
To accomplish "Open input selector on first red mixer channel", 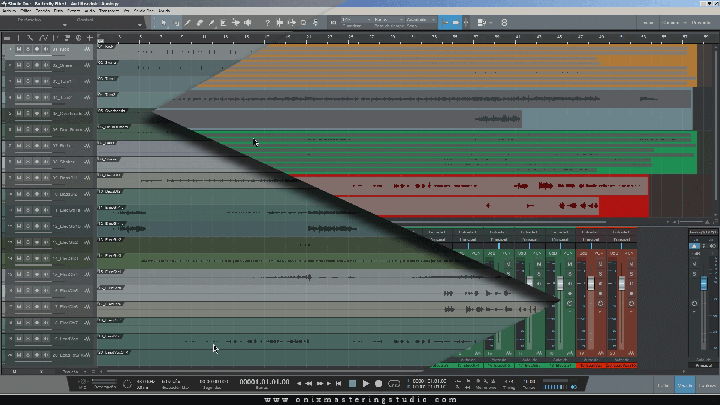I will click(591, 232).
